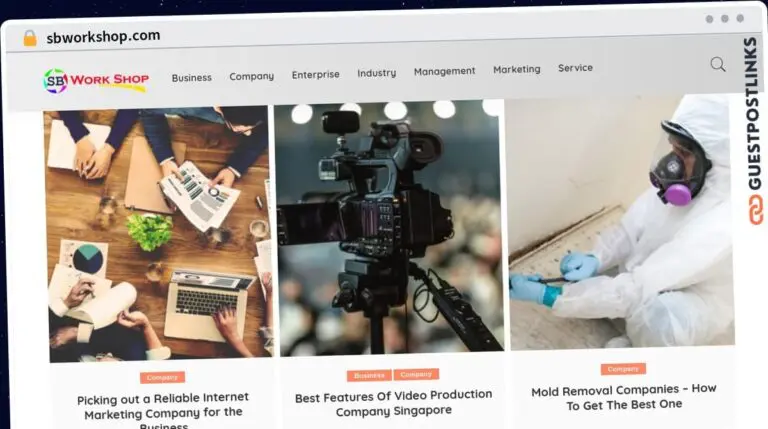The image size is (768, 429).
Task: Open the Management menu item
Action: [444, 72]
